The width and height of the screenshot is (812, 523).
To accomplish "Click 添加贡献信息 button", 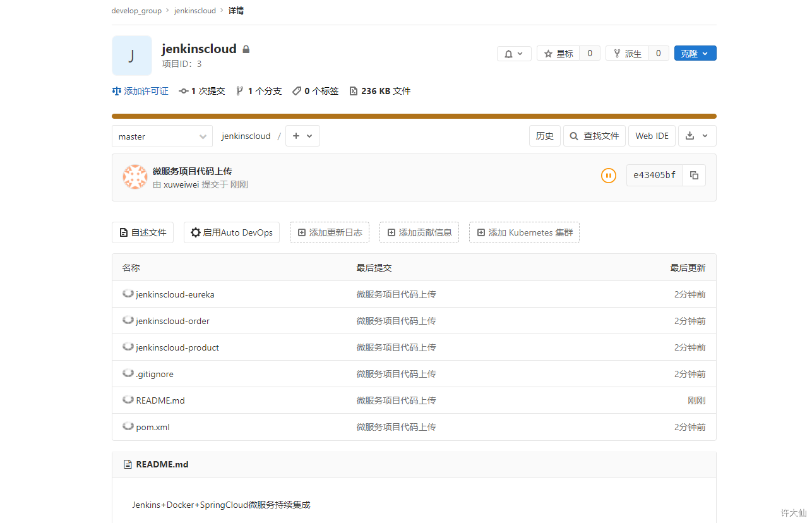I will pyautogui.click(x=419, y=232).
